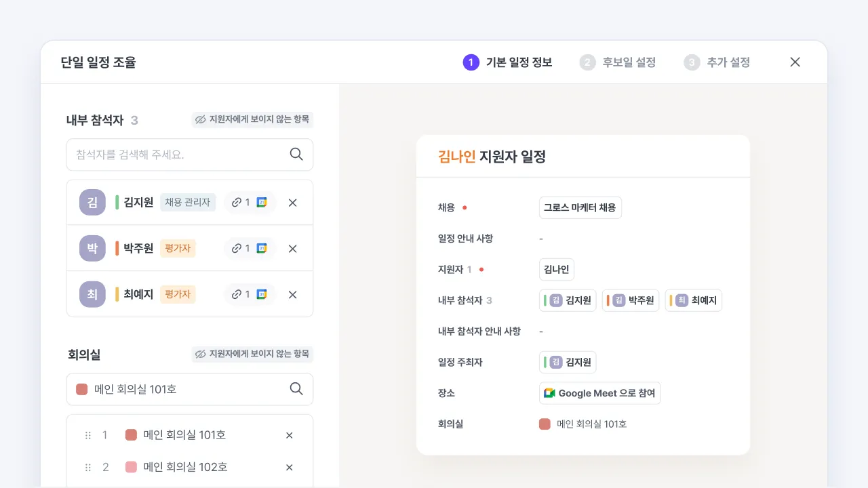This screenshot has height=488, width=868.
Task: Click 일정 안내 사항 label
Action: pos(466,239)
